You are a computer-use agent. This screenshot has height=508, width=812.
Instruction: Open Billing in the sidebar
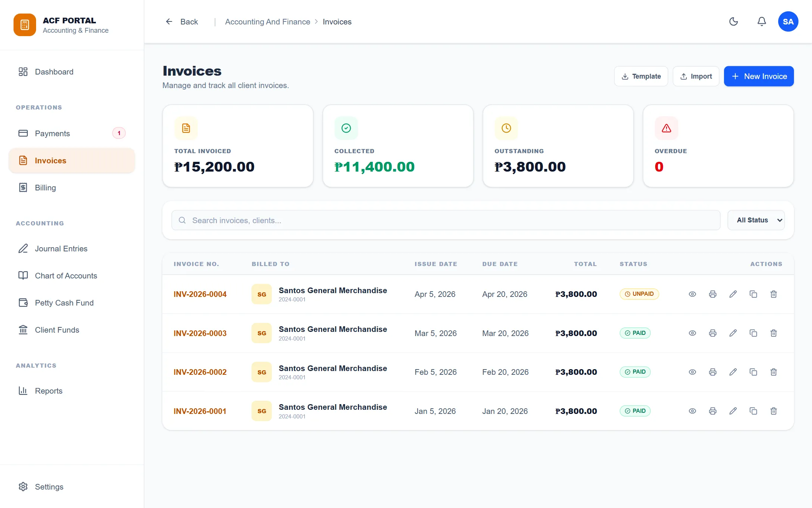pyautogui.click(x=71, y=188)
